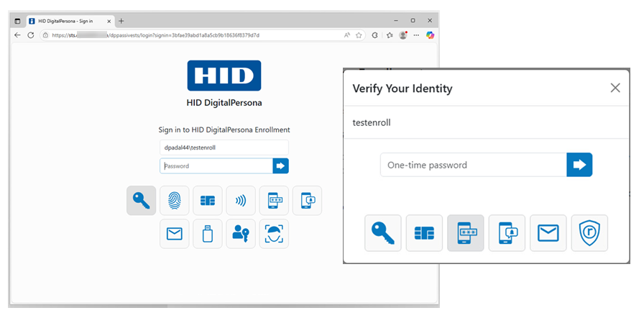Close the Verify Your Identity dialog
644x313 pixels.
tap(615, 88)
